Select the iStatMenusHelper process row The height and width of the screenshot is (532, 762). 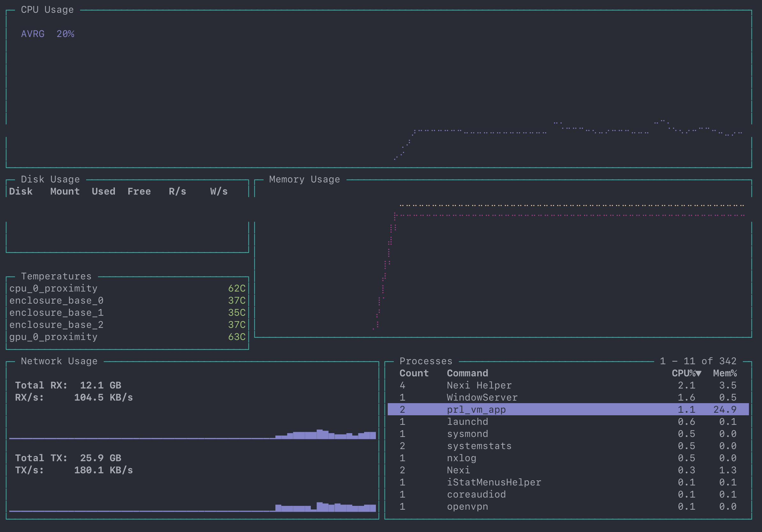tap(568, 482)
